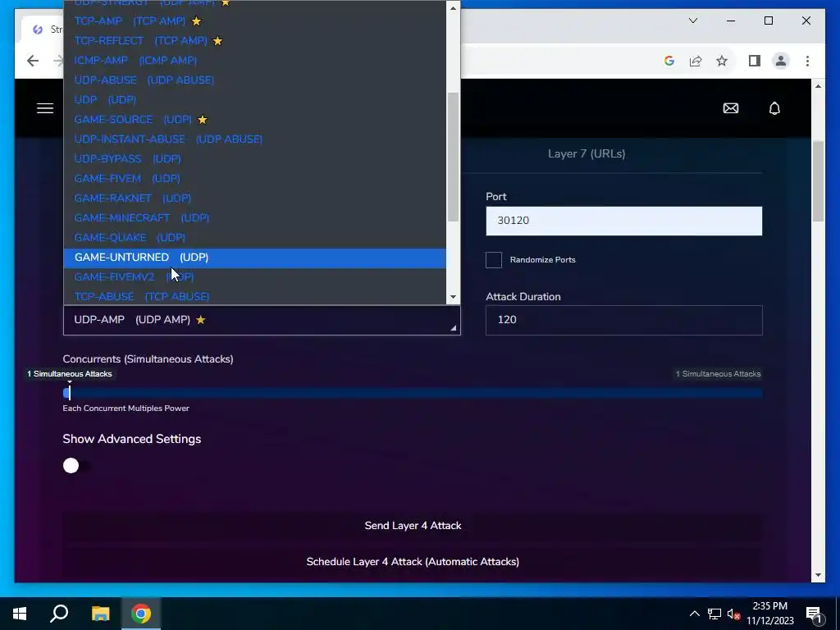The image size is (840, 630).
Task: Toggle the Show Advanced Settings switch
Action: [x=76, y=466]
